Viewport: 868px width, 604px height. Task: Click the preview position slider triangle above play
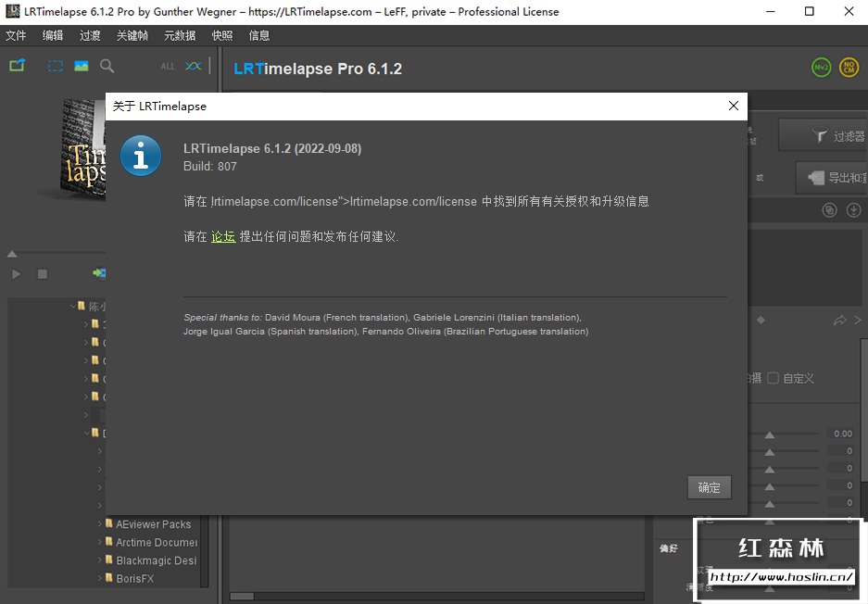[12, 254]
